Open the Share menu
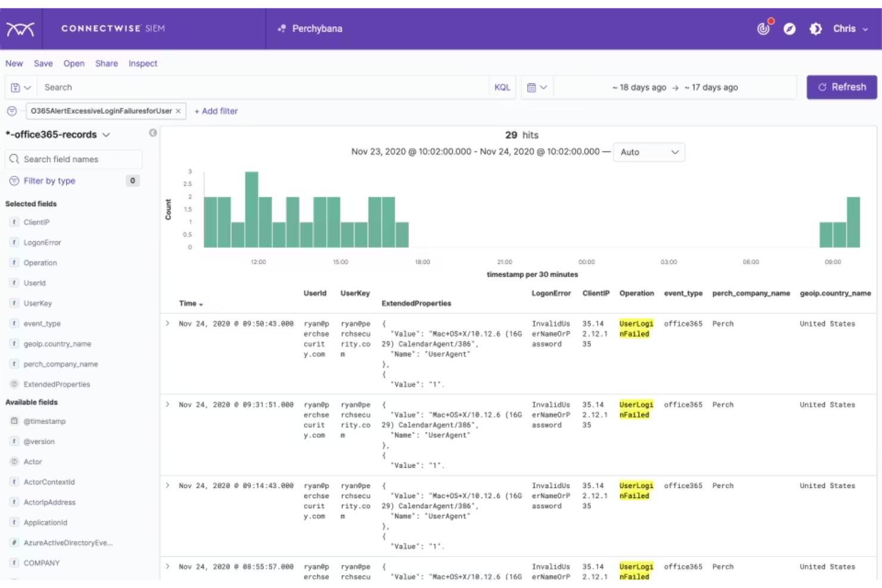This screenshot has width=882, height=588. pos(106,63)
